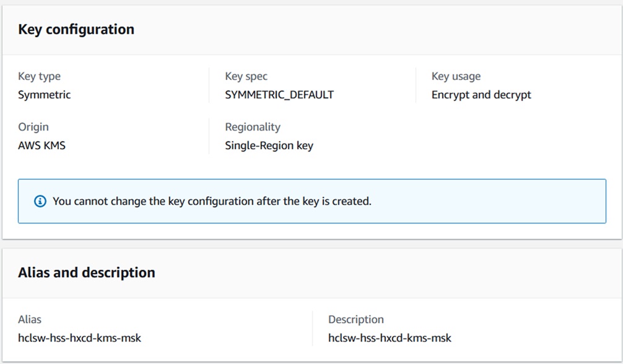Image resolution: width=623 pixels, height=364 pixels.
Task: Click the Key usage label
Action: coord(456,76)
